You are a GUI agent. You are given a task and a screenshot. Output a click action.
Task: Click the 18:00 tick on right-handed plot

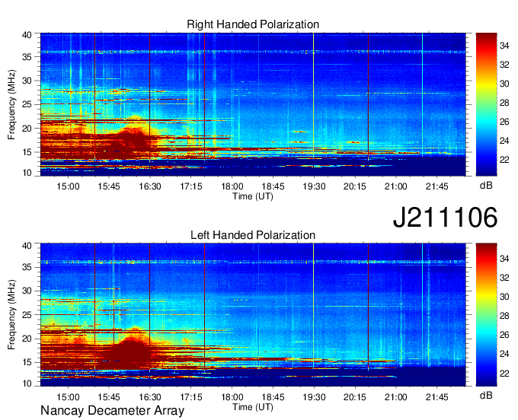point(232,186)
